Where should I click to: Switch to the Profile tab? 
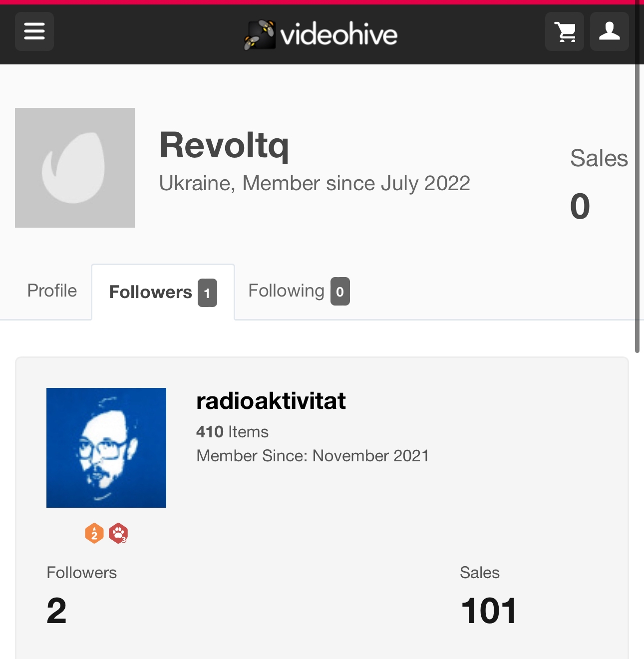pos(52,291)
